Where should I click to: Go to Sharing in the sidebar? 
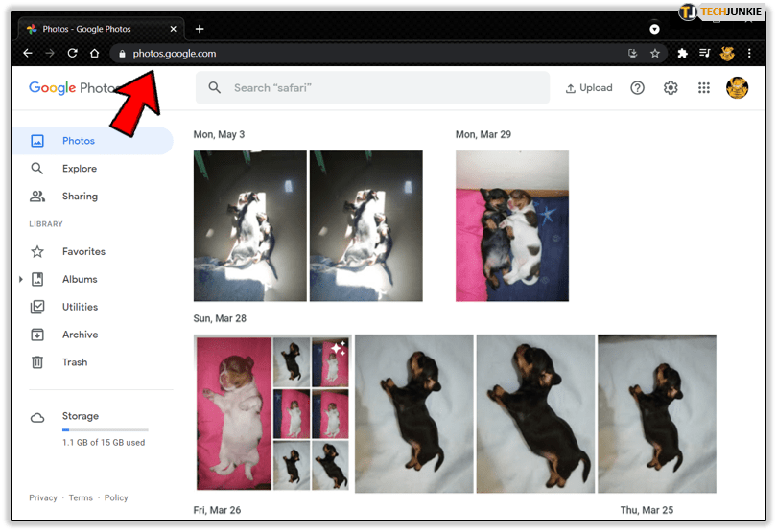click(80, 197)
